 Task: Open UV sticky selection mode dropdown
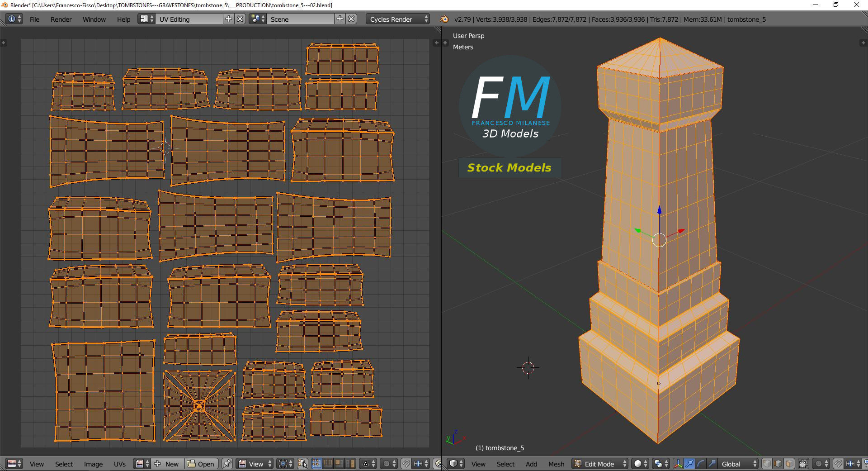[x=368, y=464]
